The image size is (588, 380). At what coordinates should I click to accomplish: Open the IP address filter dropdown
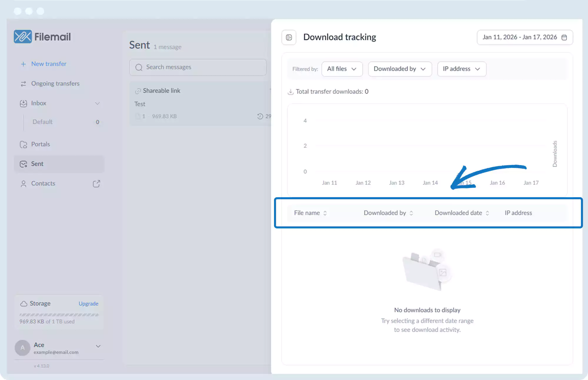click(461, 69)
